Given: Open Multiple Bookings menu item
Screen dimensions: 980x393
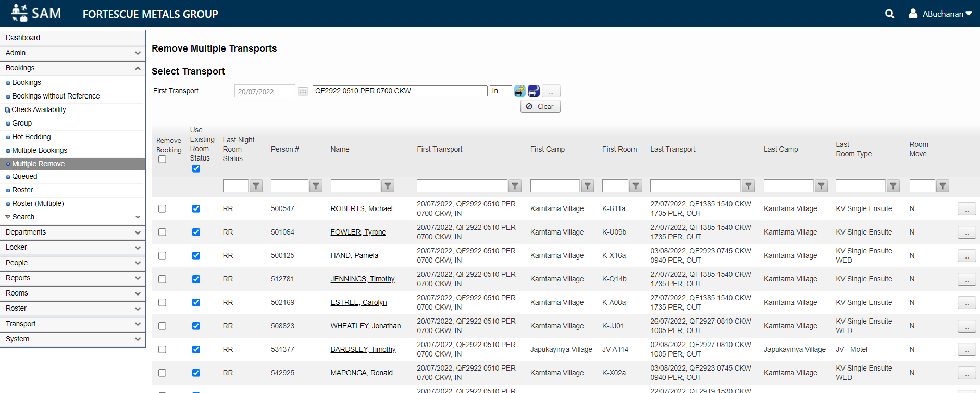Looking at the screenshot, I should [40, 150].
